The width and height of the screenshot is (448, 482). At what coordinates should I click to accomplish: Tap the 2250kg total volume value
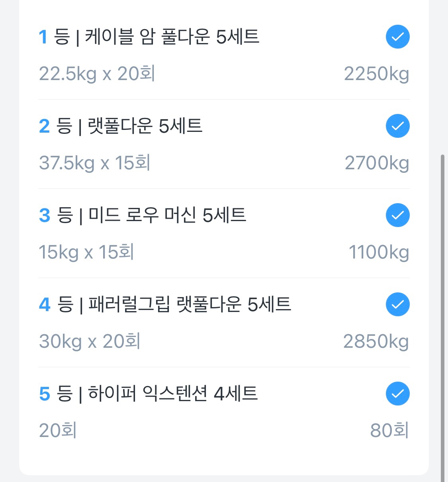(x=376, y=74)
